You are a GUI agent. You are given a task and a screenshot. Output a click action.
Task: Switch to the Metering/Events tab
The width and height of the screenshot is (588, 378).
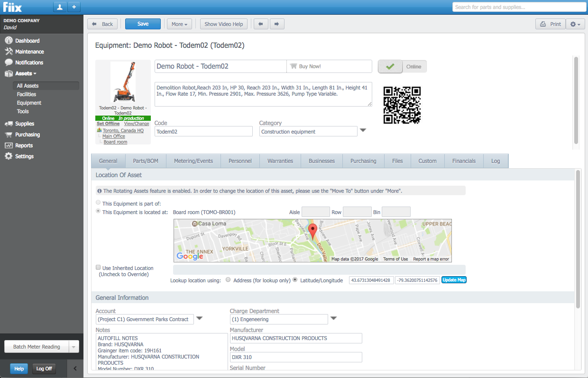(193, 161)
